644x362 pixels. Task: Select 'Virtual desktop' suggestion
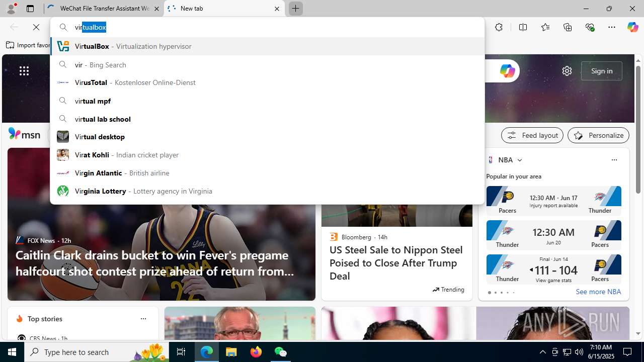(267, 137)
